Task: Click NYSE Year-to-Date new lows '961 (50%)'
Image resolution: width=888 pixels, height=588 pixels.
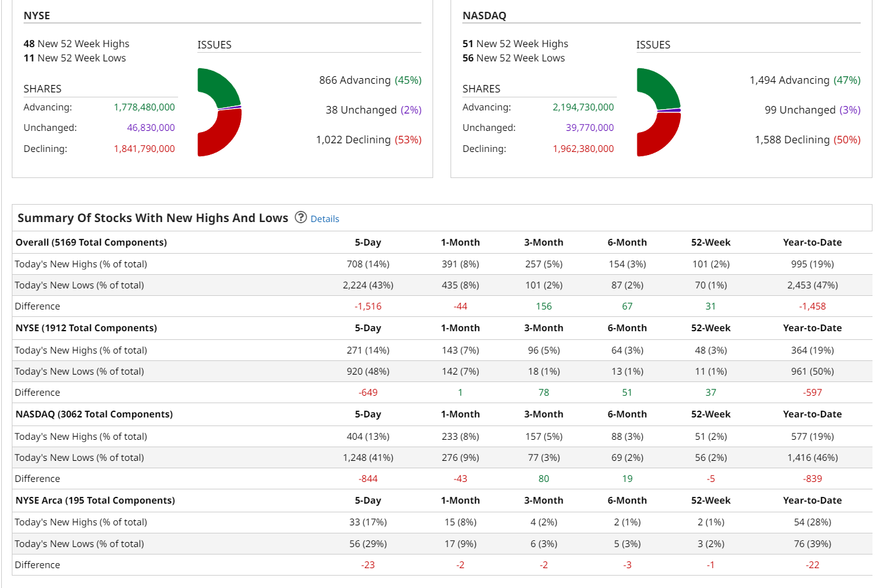Action: click(812, 372)
